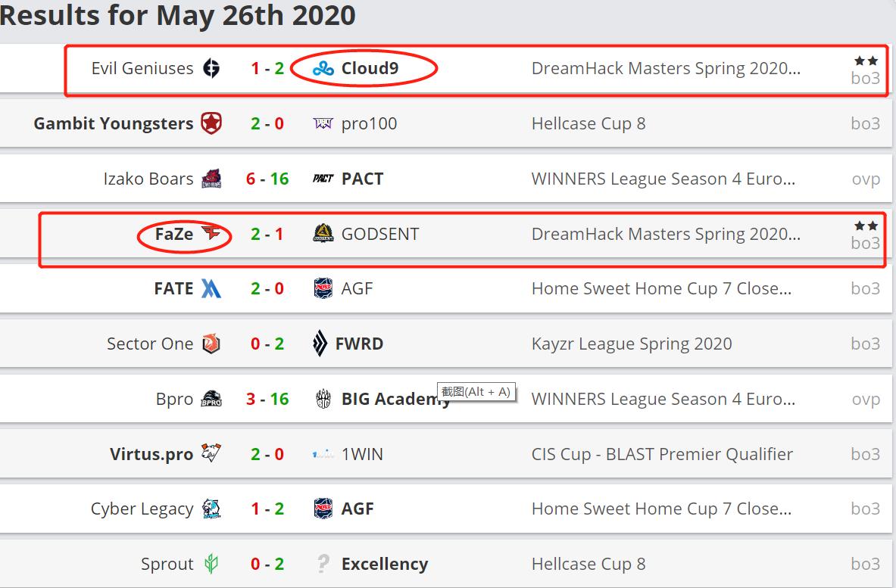This screenshot has height=588, width=896.
Task: Click the GODSENT team logo
Action: point(323,234)
